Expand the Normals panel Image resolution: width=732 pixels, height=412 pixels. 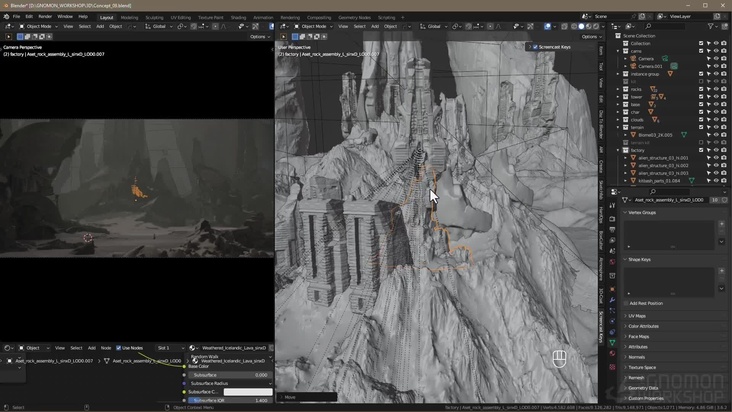pos(636,357)
